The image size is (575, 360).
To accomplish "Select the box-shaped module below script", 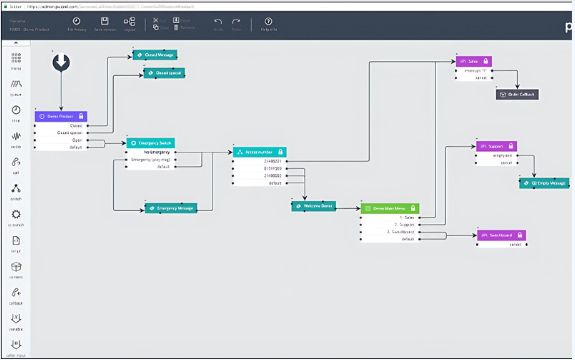I will [x=16, y=270].
